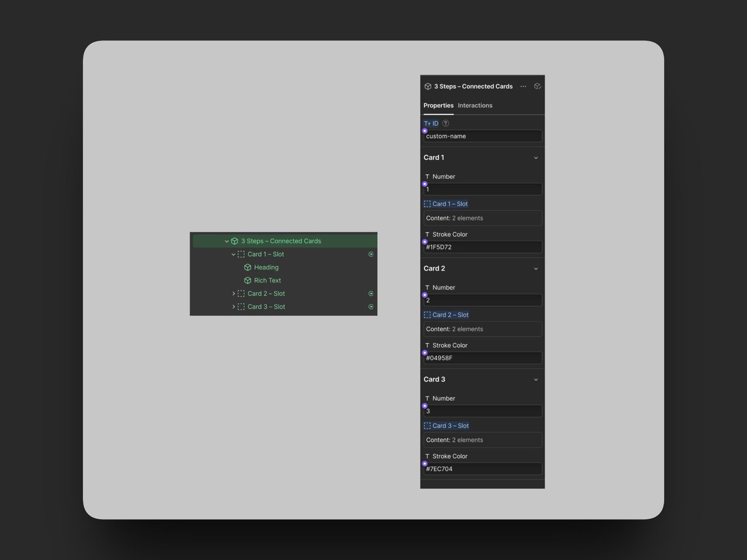This screenshot has width=747, height=560.
Task: Click the dashed slot icon of Card 1 – Slot row
Action: tap(241, 254)
